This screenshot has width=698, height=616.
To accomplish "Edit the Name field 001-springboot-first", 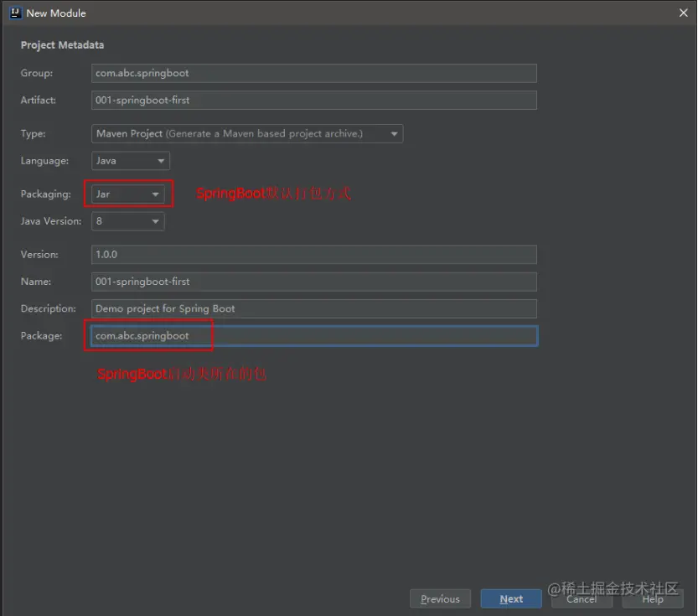I will pos(314,282).
